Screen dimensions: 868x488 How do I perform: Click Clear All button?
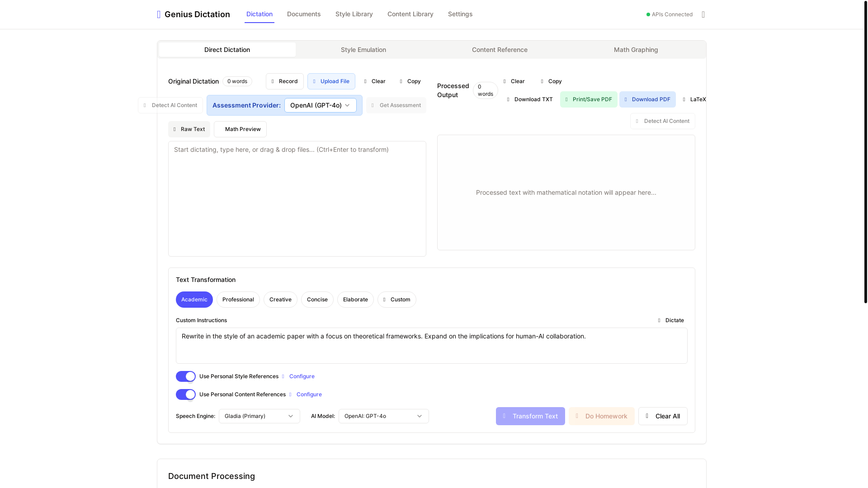663,416
